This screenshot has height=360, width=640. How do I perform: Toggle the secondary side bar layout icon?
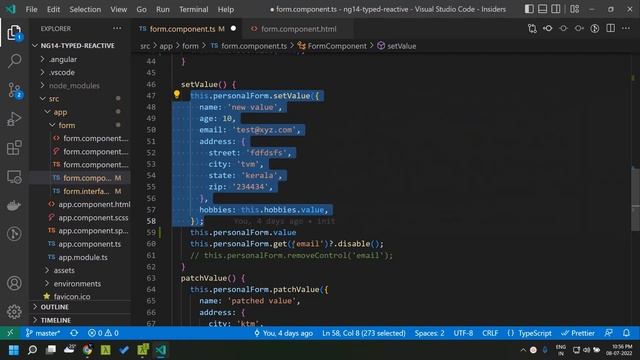pos(556,9)
